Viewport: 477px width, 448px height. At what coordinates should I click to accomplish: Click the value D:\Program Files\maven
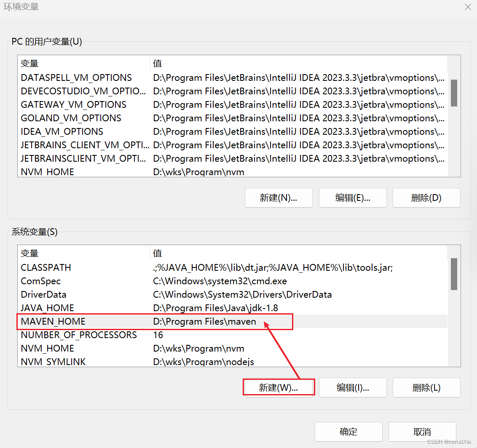point(204,322)
